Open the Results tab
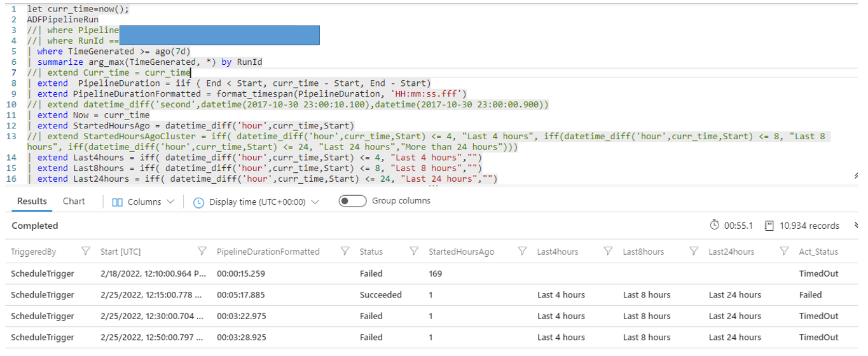Screen dimensions: 868x356 (x=32, y=201)
